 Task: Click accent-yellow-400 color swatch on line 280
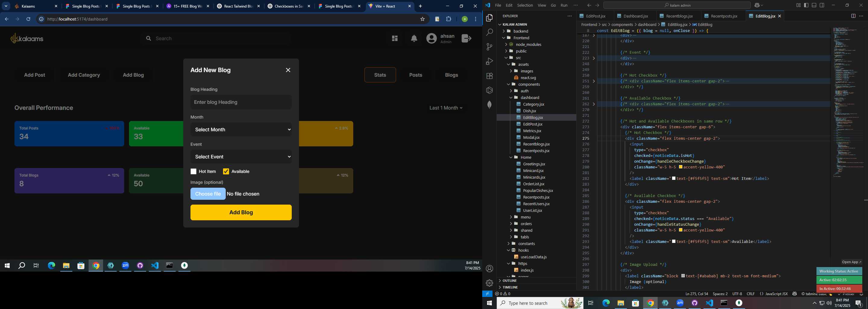click(681, 167)
